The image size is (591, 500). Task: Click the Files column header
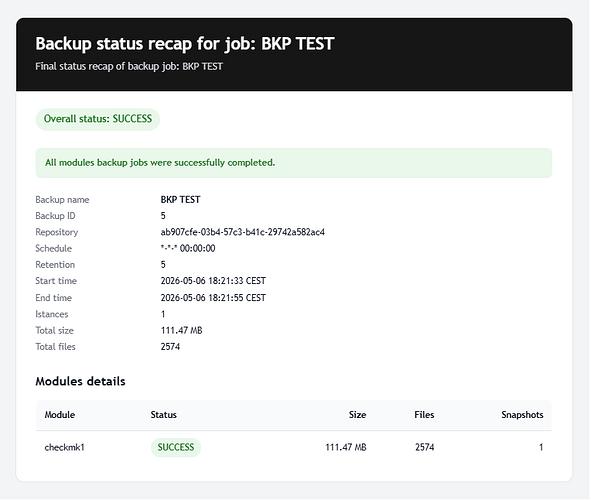424,415
